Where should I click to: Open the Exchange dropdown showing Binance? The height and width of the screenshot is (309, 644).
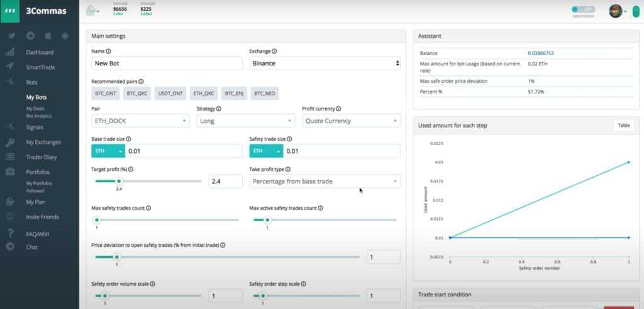click(x=325, y=63)
